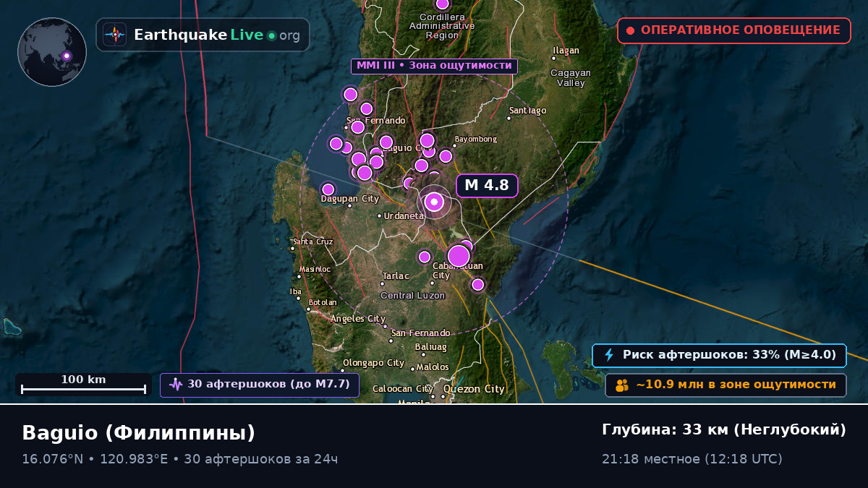
Task: Click the M 4.8 magnitude label
Action: (x=487, y=185)
